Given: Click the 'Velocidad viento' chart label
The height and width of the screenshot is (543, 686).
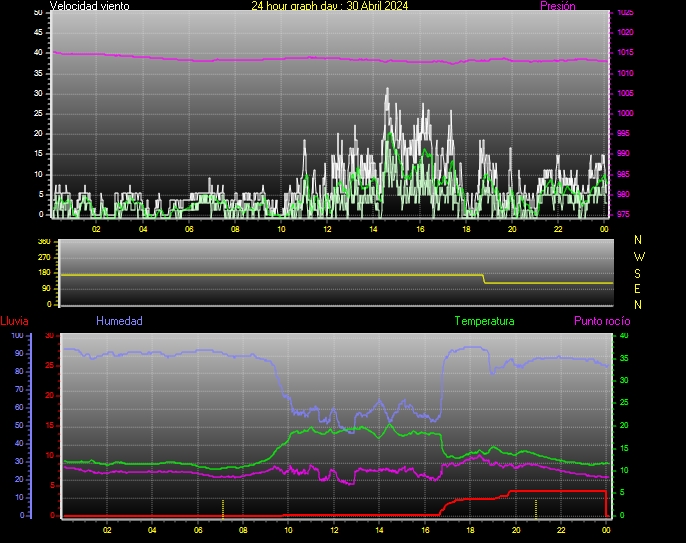Looking at the screenshot, I should (x=89, y=6).
